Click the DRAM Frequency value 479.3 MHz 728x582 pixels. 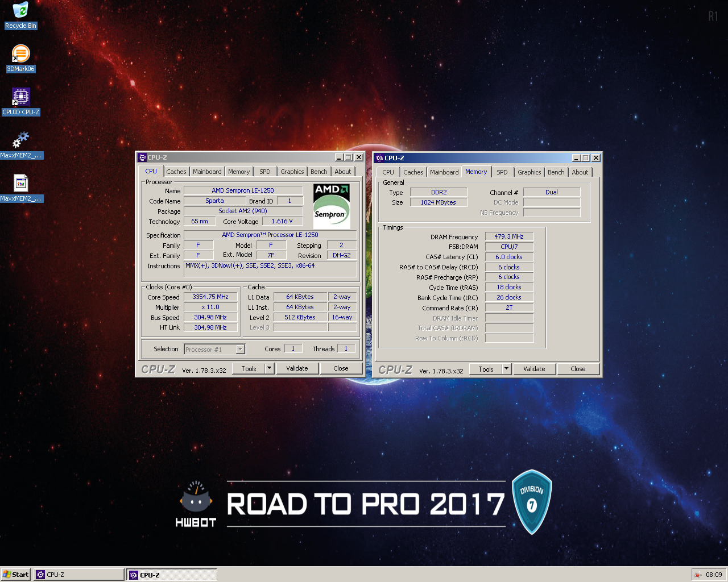509,236
